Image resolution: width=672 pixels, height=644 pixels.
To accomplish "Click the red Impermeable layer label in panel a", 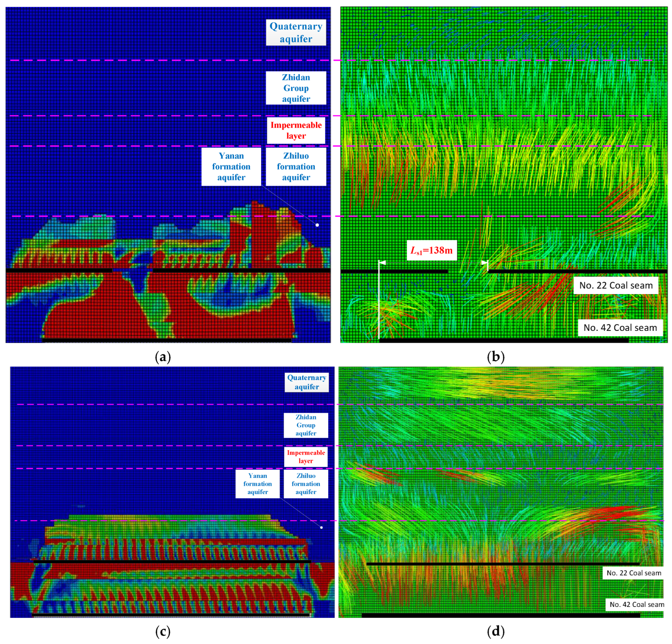I will [x=296, y=130].
